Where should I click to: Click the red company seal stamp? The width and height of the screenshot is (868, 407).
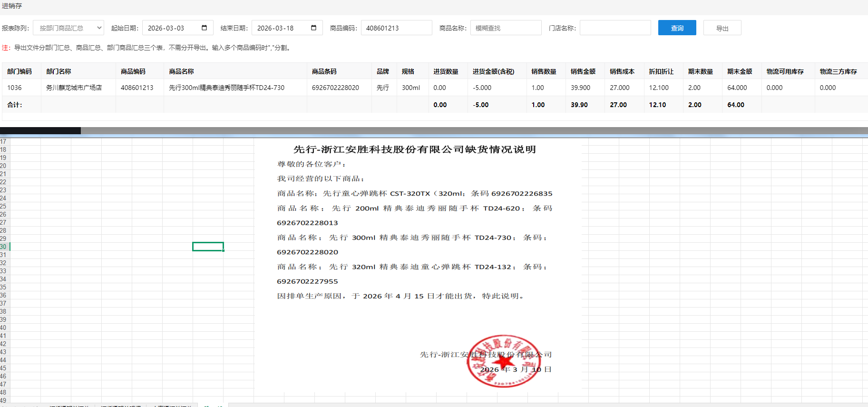(503, 361)
